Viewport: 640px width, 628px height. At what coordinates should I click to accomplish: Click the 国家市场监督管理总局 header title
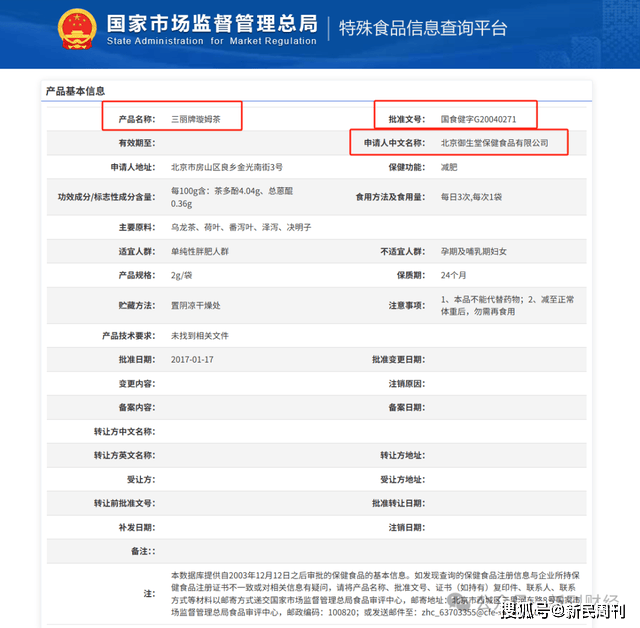212,24
